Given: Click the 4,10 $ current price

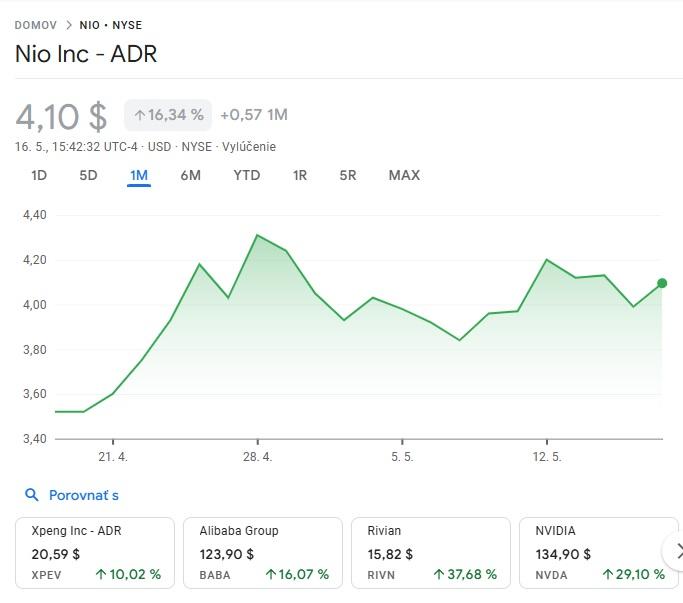Looking at the screenshot, I should (x=61, y=117).
